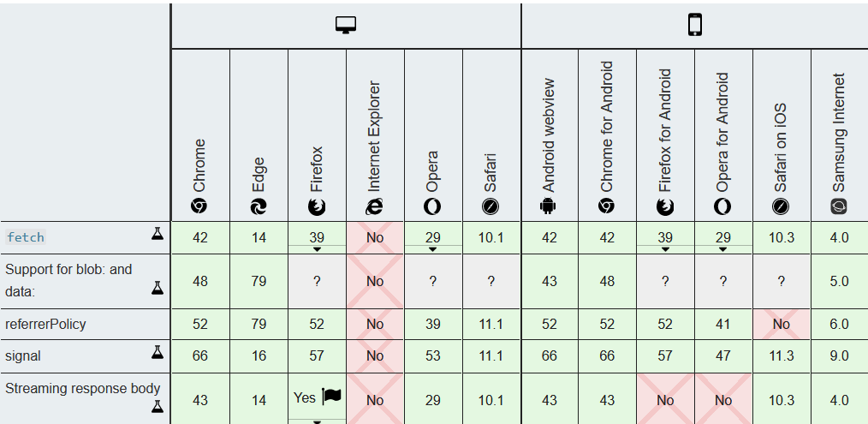868x424 pixels.
Task: Click the Internet Explorer logo icon
Action: 374,206
